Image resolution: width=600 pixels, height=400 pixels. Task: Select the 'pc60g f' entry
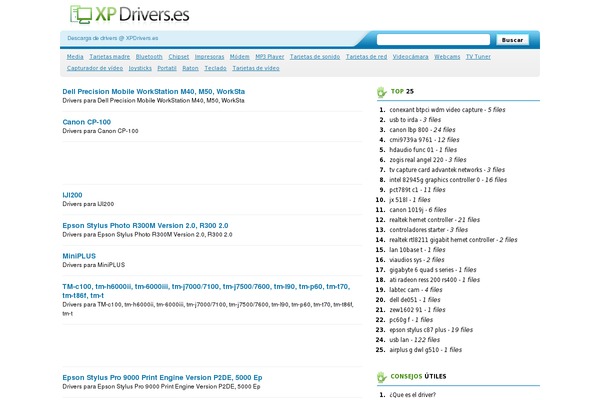pos(411,319)
